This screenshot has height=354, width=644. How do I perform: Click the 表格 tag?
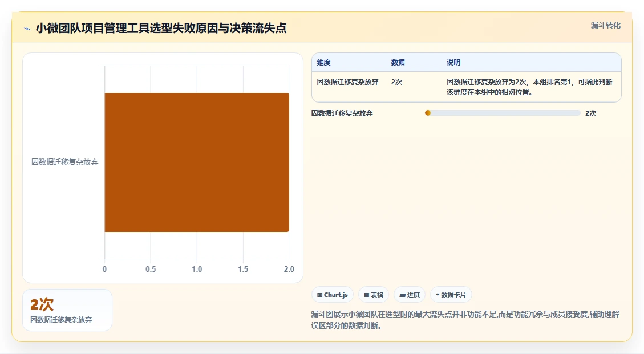pyautogui.click(x=374, y=295)
